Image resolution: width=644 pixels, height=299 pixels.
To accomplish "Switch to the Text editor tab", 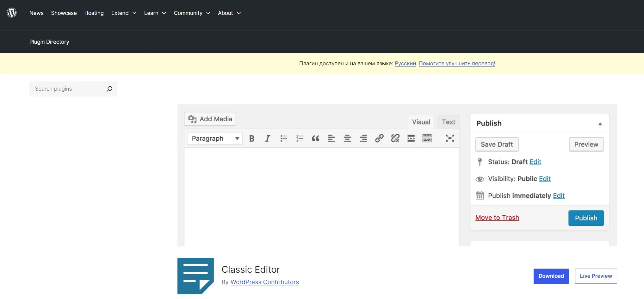I will point(449,122).
